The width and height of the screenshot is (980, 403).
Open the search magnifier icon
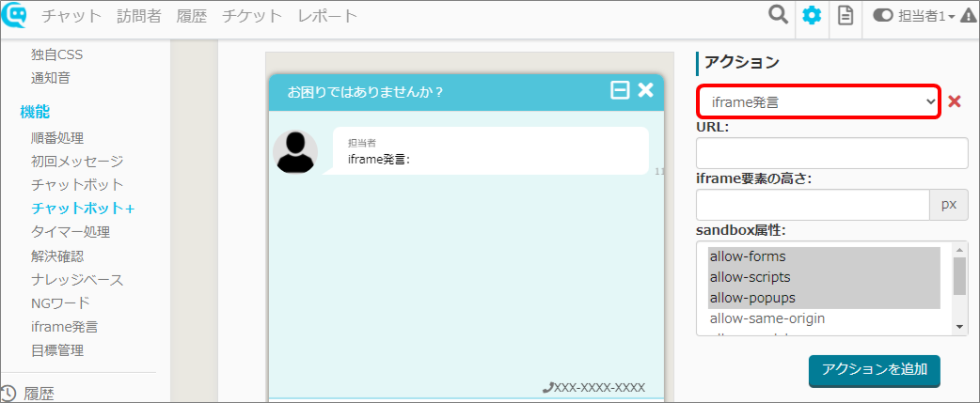(x=778, y=16)
